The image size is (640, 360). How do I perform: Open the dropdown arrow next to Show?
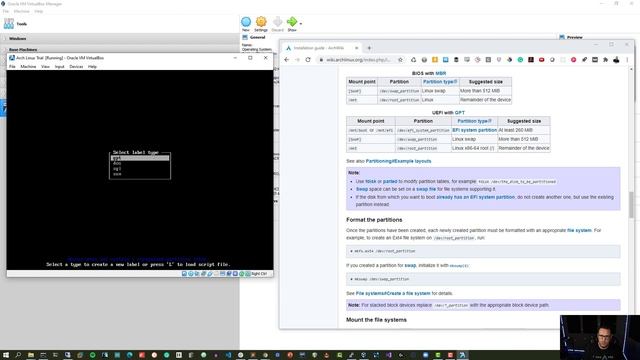coord(301,24)
